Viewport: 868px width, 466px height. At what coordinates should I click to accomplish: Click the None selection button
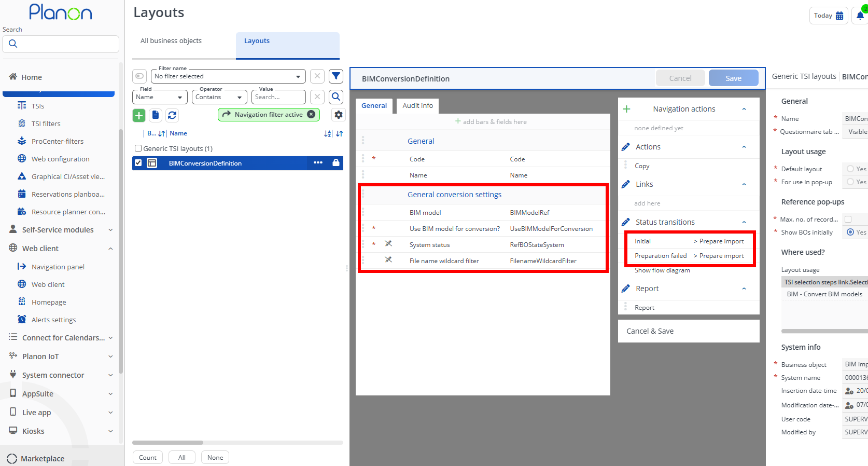215,458
